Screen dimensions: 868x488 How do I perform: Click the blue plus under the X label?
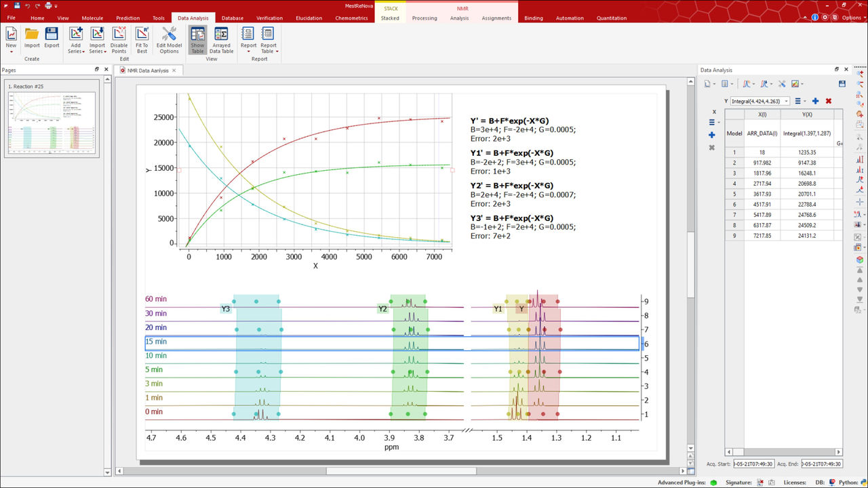tap(712, 135)
